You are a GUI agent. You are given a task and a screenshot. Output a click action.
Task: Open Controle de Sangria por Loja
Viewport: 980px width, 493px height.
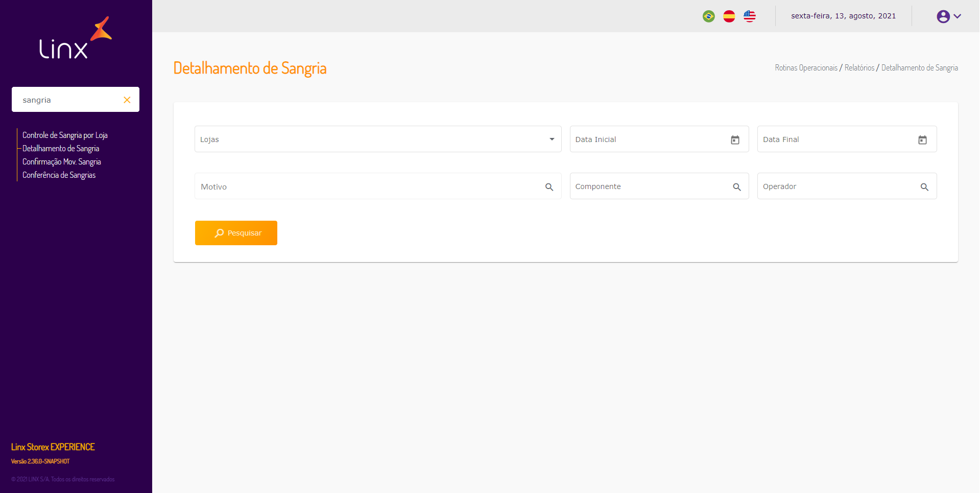(x=65, y=135)
